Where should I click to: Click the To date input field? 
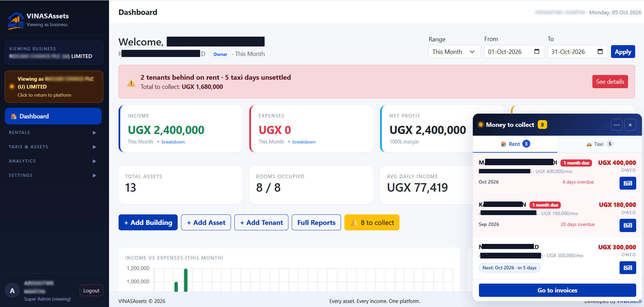click(577, 52)
